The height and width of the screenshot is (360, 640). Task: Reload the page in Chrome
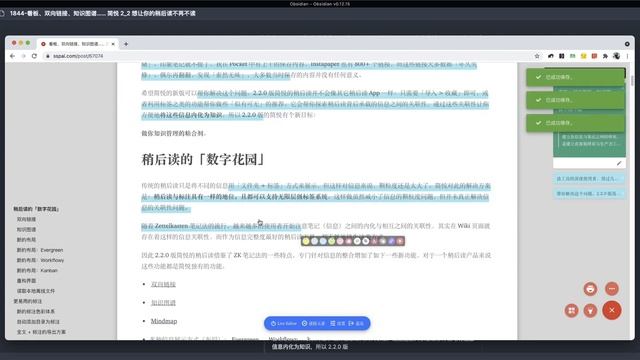pos(34,56)
